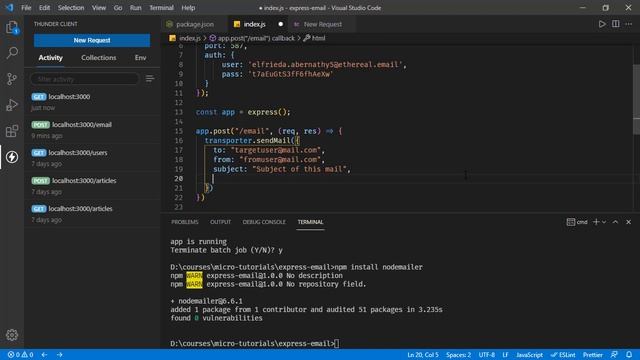640x360 pixels.
Task: Click the Run code play icon
Action: point(602,24)
